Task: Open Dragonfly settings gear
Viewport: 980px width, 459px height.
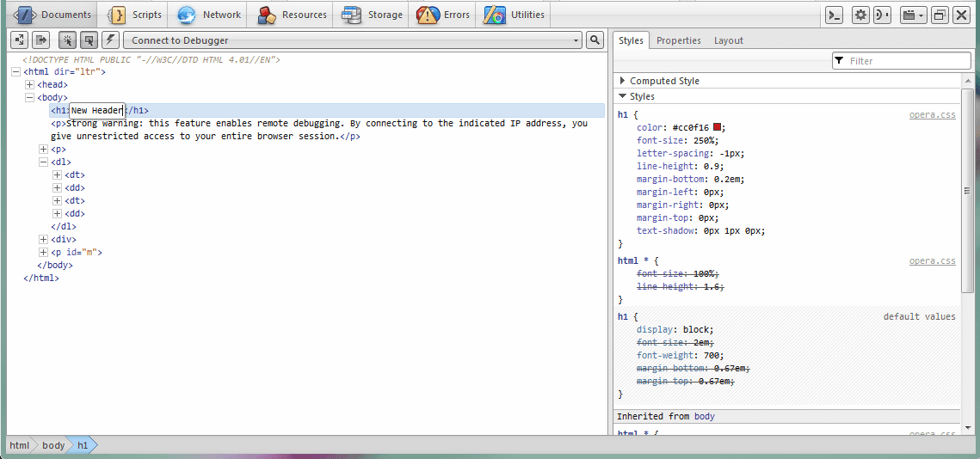Action: (x=860, y=15)
